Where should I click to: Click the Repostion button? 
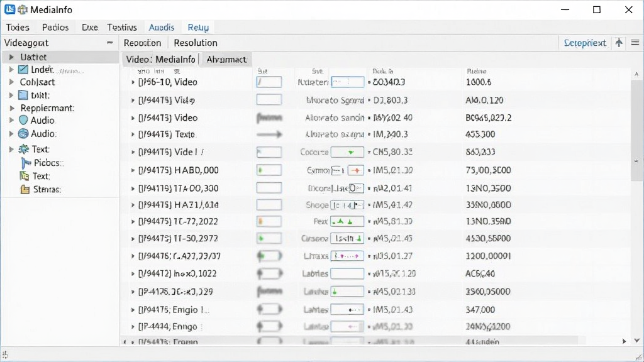click(143, 43)
